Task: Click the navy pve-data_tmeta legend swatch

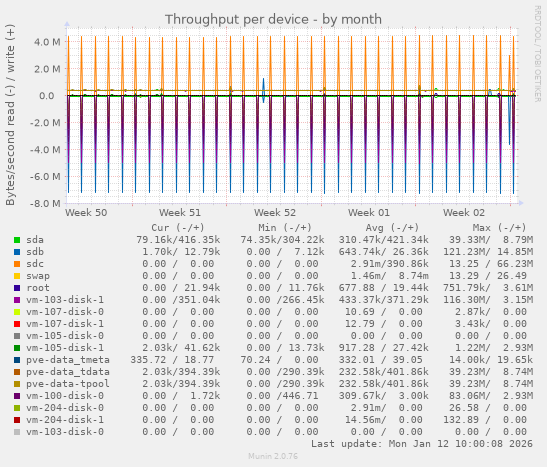Action: 17,360
